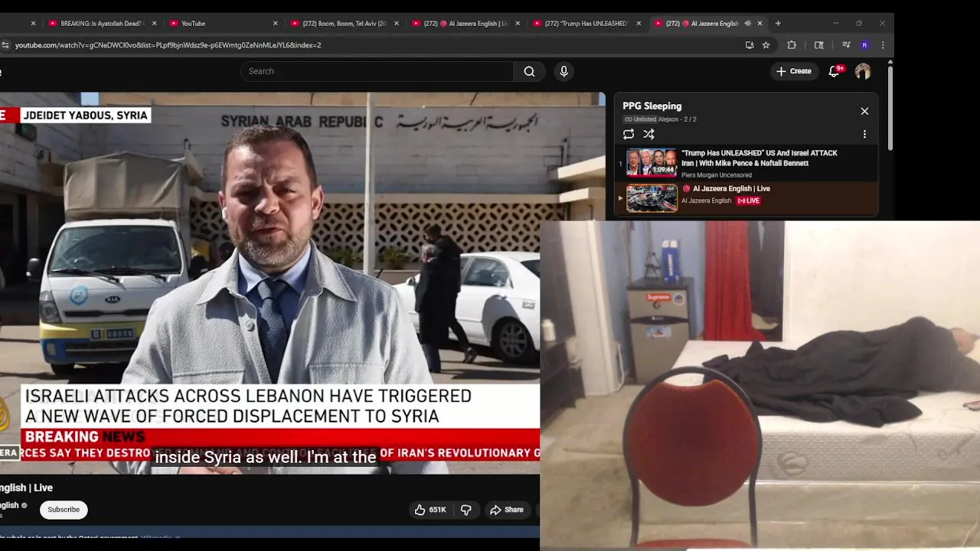The height and width of the screenshot is (551, 980).
Task: Open the notifications bell
Action: 835,71
